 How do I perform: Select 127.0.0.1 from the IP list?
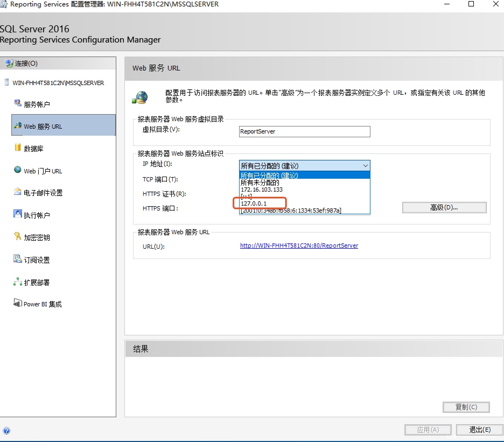(x=304, y=204)
